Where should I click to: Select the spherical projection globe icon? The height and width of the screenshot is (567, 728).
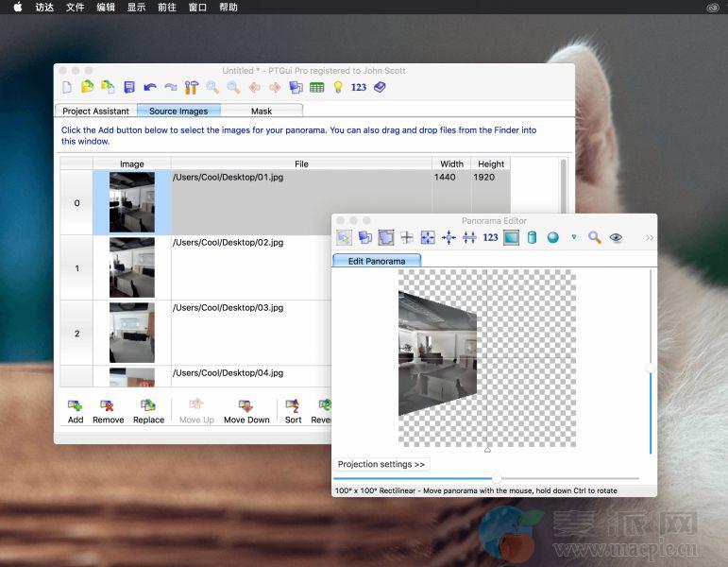pyautogui.click(x=552, y=237)
